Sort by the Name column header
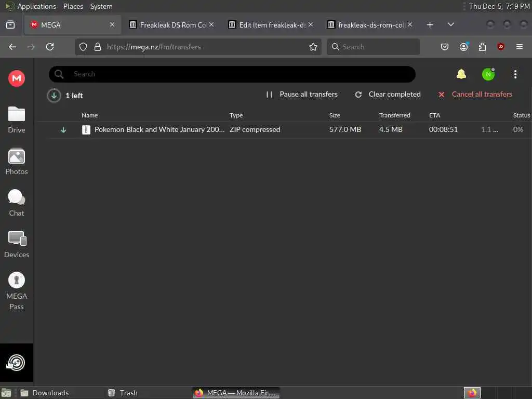 (x=89, y=115)
